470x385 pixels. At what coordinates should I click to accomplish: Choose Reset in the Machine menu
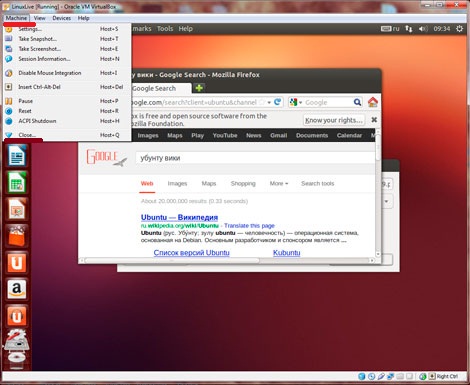click(x=67, y=111)
